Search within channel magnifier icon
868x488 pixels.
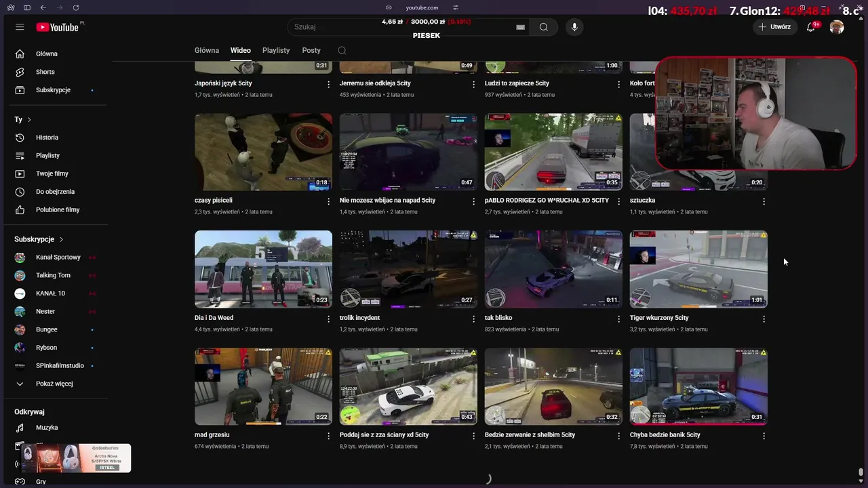coord(342,50)
